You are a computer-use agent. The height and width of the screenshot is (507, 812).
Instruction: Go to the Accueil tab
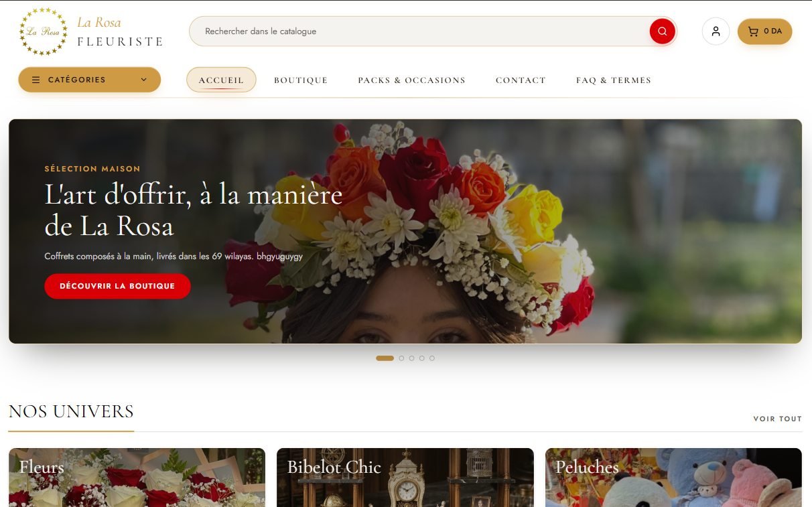(x=221, y=80)
